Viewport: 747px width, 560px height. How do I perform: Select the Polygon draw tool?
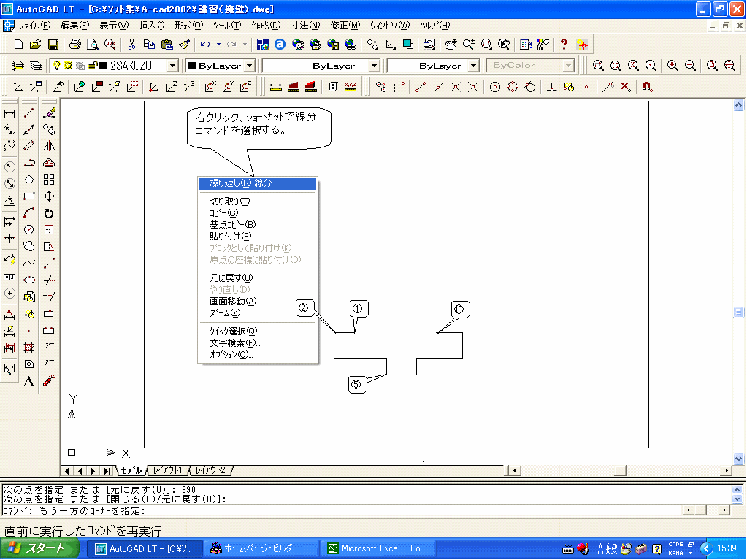click(29, 180)
